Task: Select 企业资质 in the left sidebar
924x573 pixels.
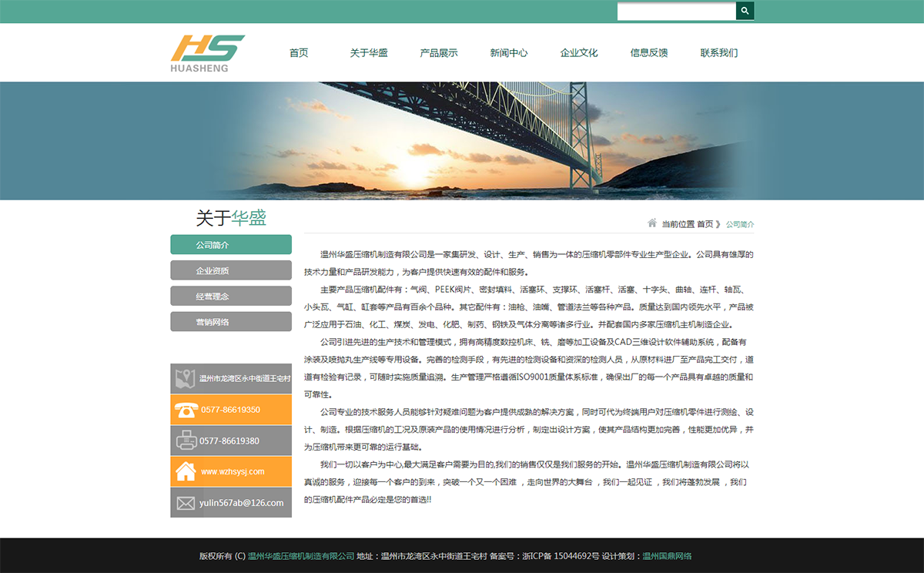Action: coord(230,270)
